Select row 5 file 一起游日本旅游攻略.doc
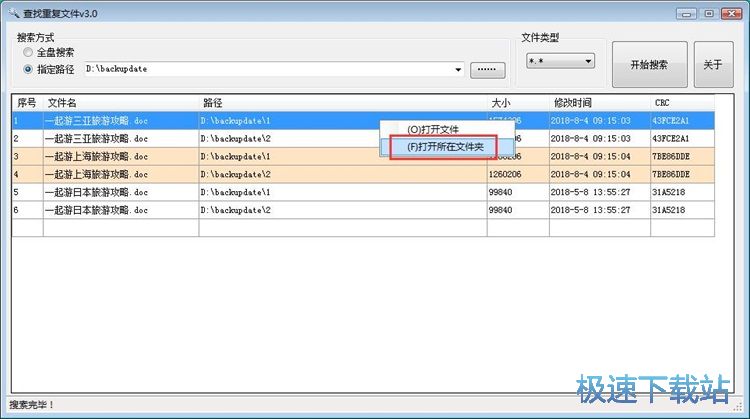 point(96,192)
